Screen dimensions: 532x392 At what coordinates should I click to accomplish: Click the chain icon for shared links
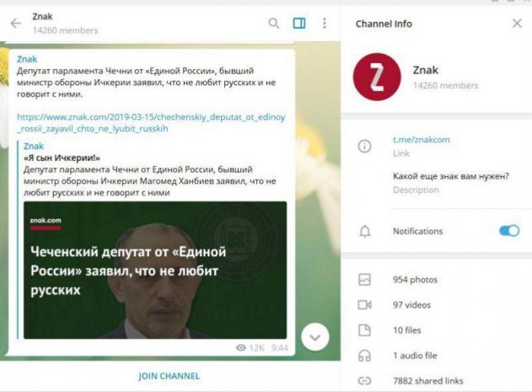coord(364,381)
